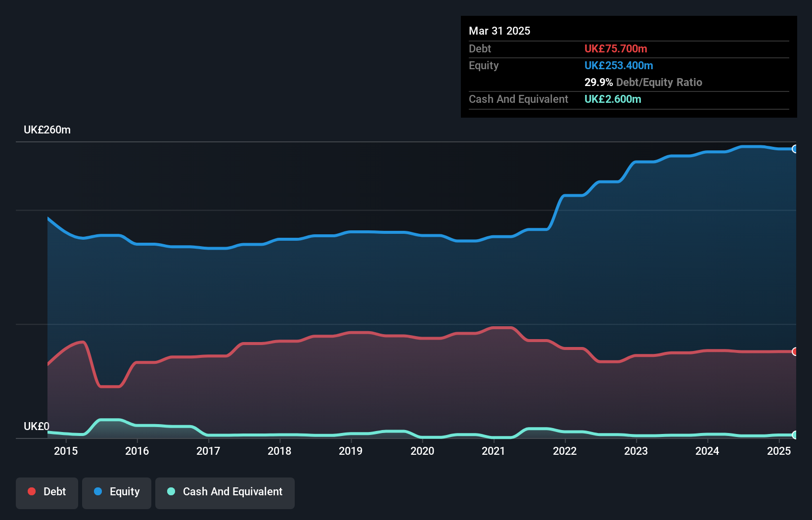This screenshot has height=520, width=812.
Task: Select the Equity endpoint marker at 2025
Action: (x=795, y=149)
